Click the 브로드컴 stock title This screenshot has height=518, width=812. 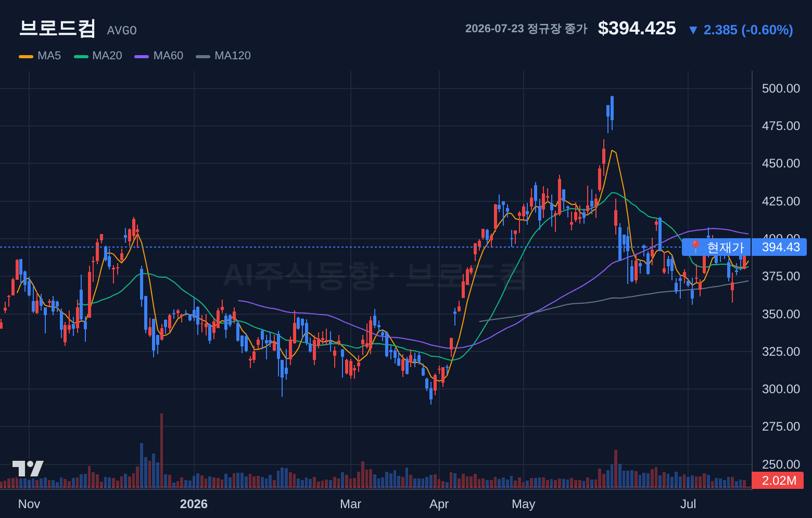57,28
